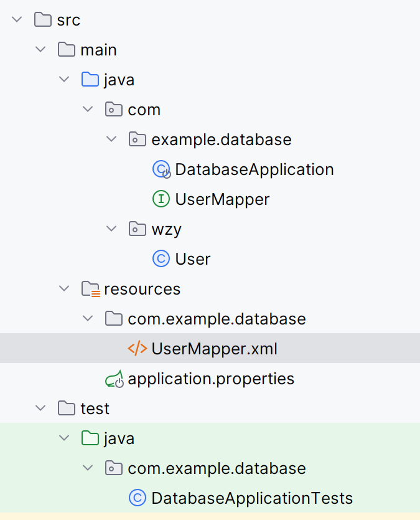Click the green test java folder icon
Image resolution: width=420 pixels, height=520 pixels.
pos(90,438)
